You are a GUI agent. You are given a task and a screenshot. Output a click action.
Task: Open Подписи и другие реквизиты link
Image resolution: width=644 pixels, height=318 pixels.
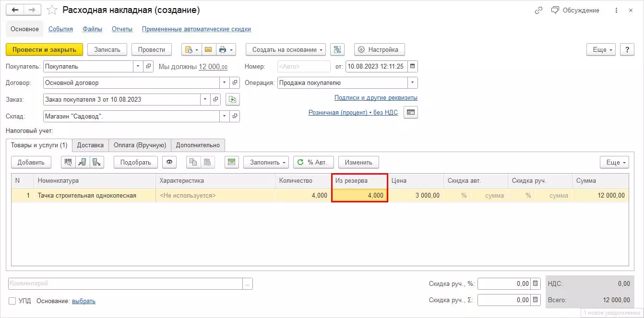pos(376,97)
